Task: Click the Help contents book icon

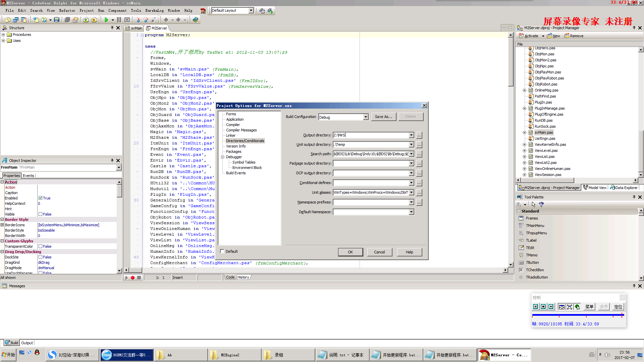Action: point(196,20)
